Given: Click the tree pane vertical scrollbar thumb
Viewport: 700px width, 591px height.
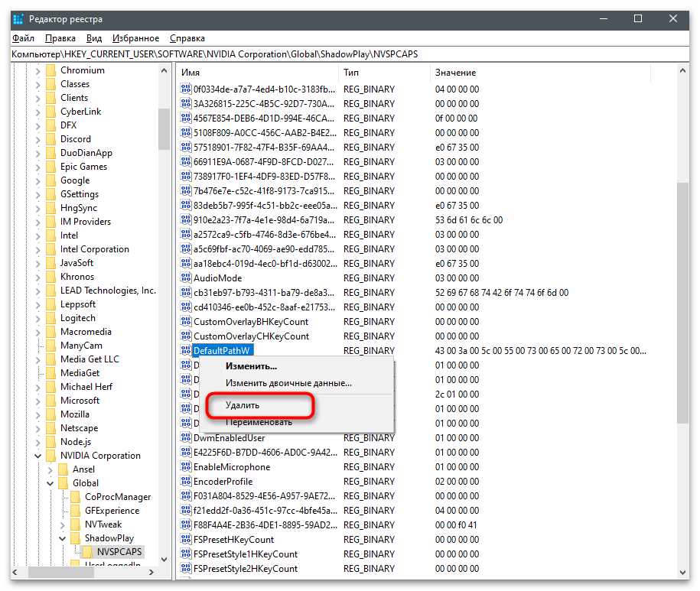Looking at the screenshot, I should pos(164,129).
